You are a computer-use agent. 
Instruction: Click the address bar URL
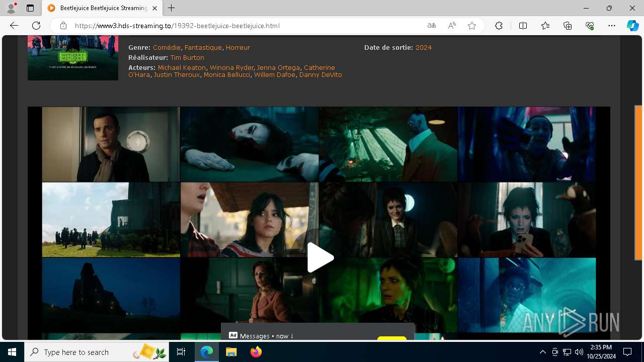177,26
